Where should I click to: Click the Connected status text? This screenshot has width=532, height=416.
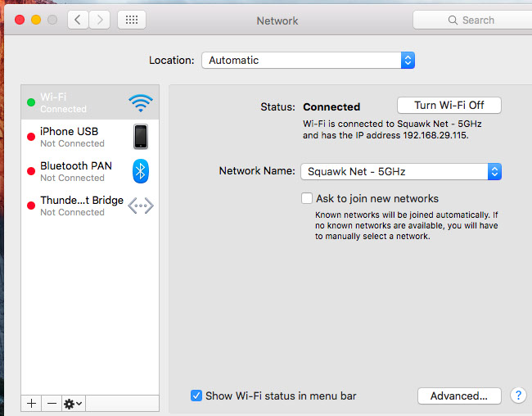click(x=331, y=106)
